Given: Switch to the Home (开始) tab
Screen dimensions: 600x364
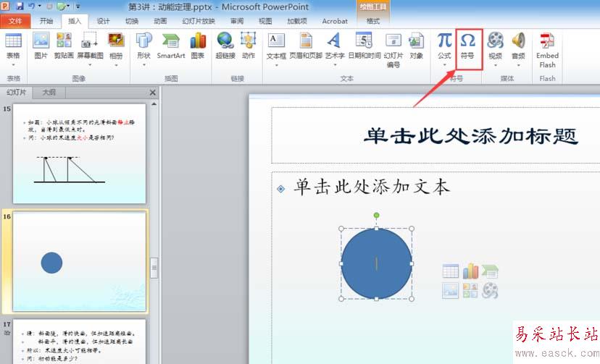Looking at the screenshot, I should click(x=46, y=21).
